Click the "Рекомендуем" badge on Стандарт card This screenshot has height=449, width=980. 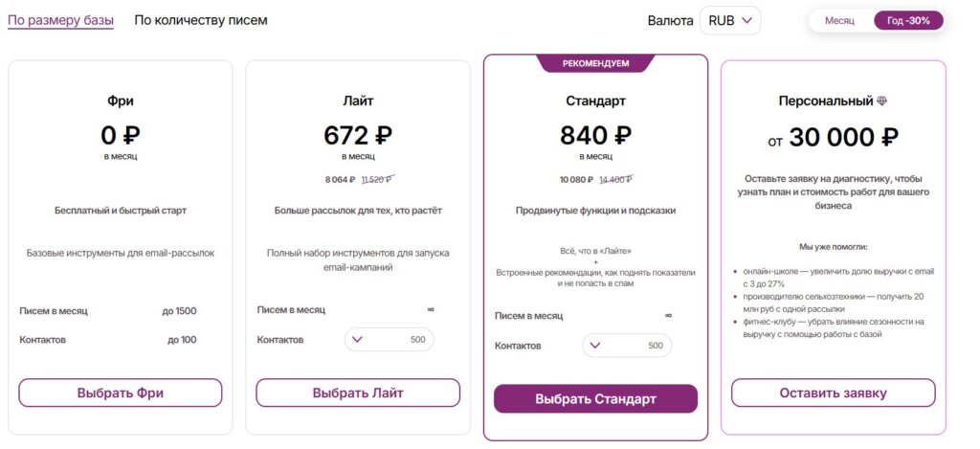tap(595, 63)
